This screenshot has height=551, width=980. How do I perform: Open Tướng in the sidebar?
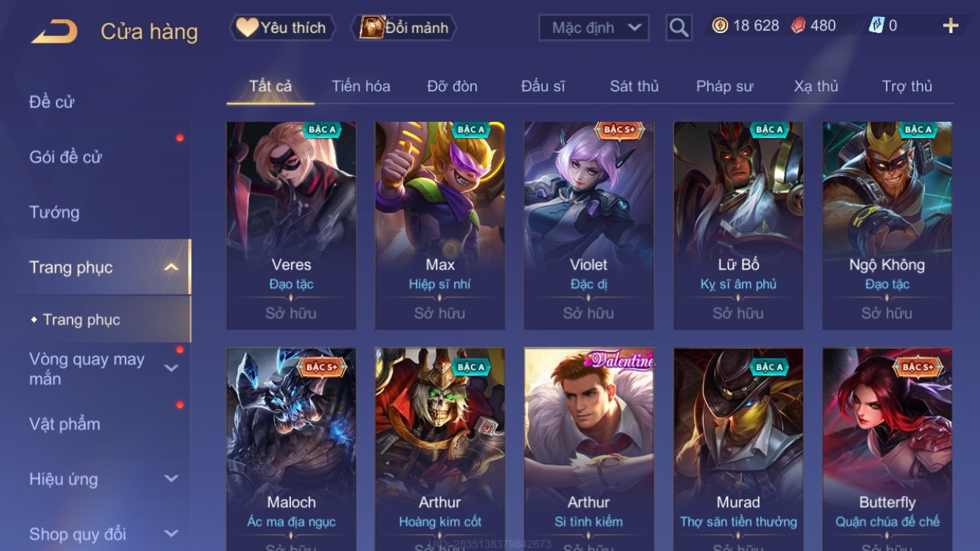point(54,212)
